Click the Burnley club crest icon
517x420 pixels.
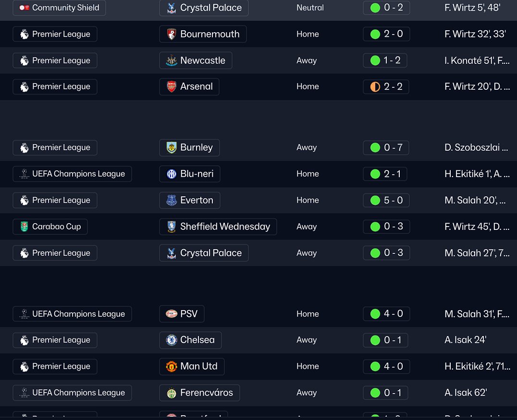pyautogui.click(x=172, y=147)
